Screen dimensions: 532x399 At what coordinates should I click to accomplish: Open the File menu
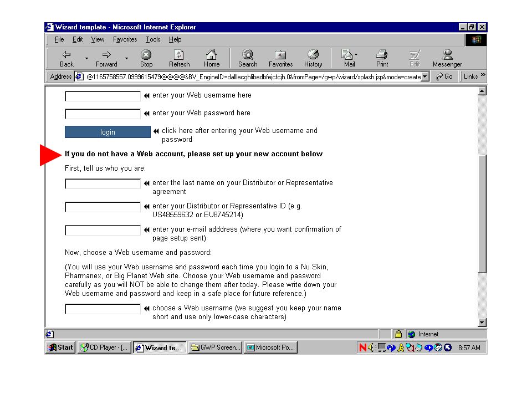[x=59, y=39]
